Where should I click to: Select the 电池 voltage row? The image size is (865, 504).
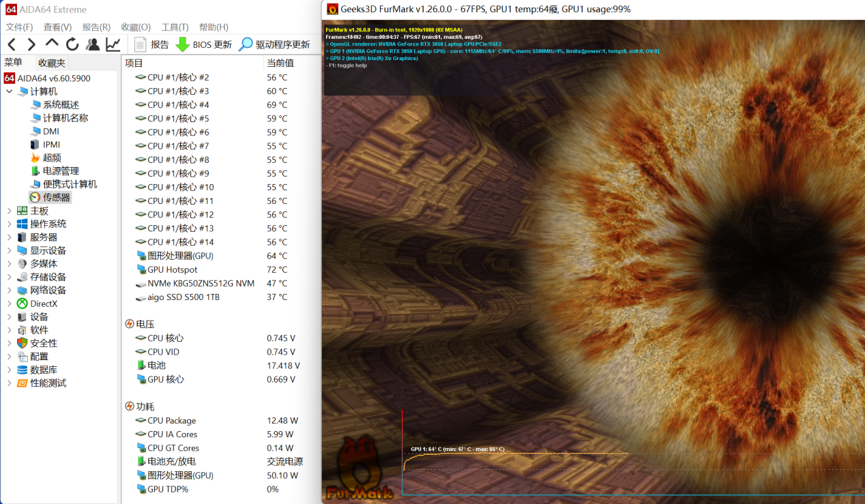click(221, 366)
